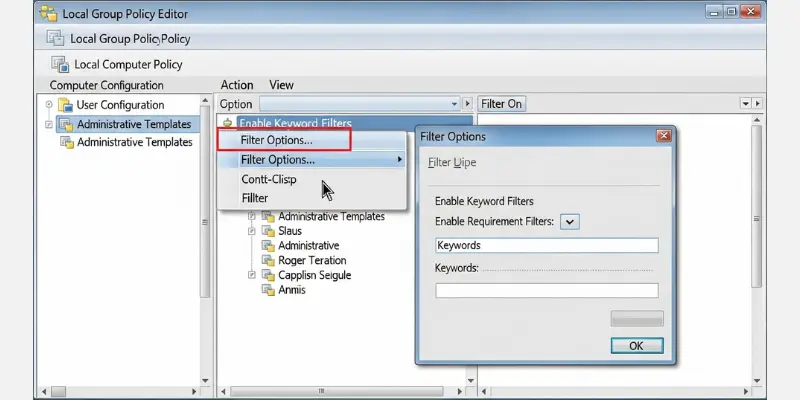
Task: Click the right pane's horizontal scroll-left arrow
Action: point(484,392)
